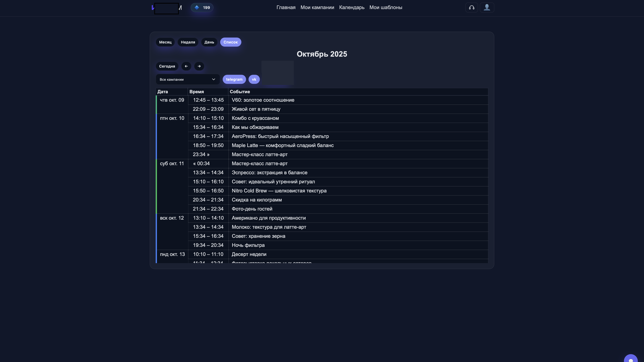The width and height of the screenshot is (644, 362).
Task: Click the headphones support icon
Action: [472, 8]
